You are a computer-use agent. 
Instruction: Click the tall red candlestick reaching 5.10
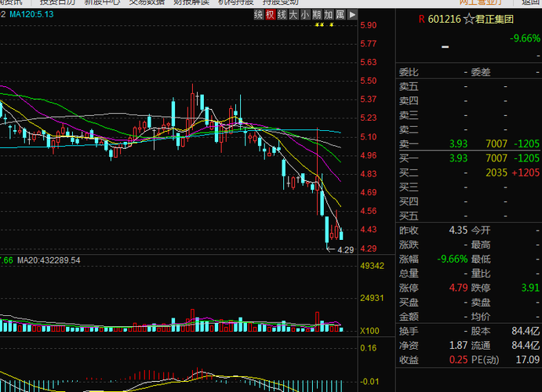[x=317, y=171]
